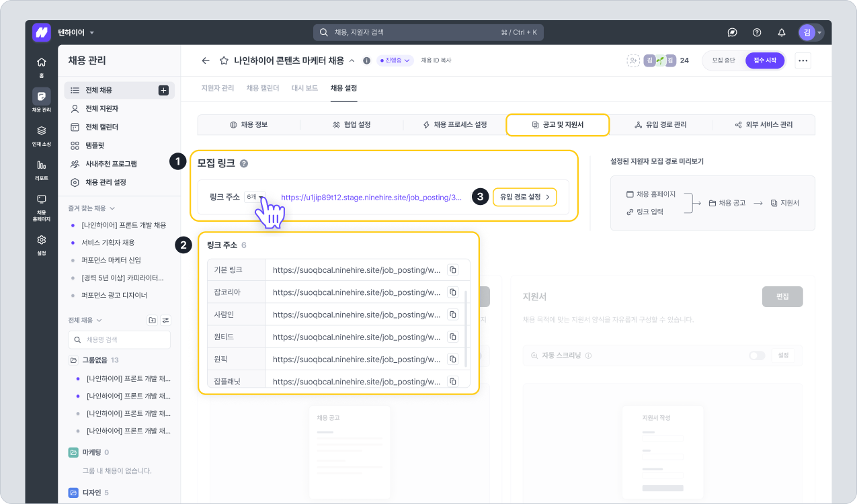Open the 진행중 status dropdown
The height and width of the screenshot is (504, 857).
395,60
